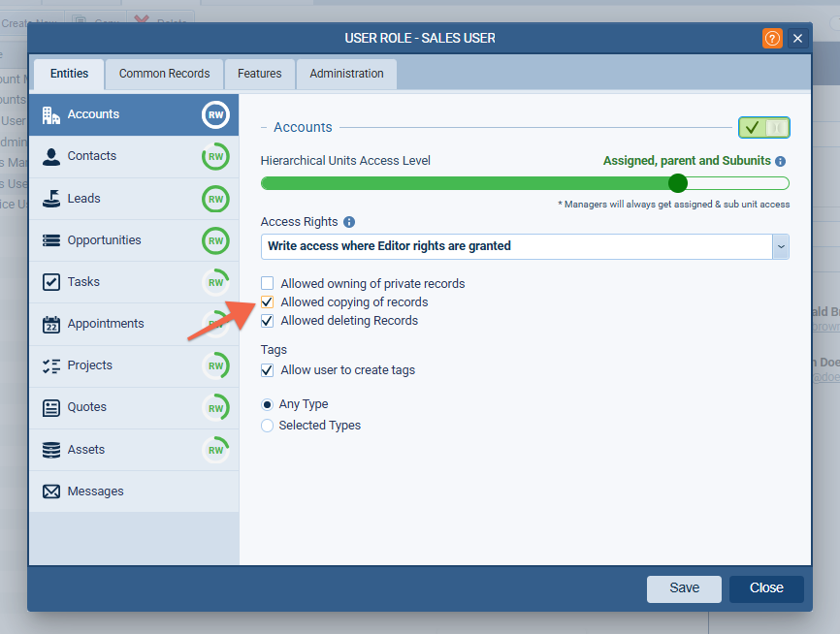
Task: Switch to the Common Records tab
Action: coord(164,74)
